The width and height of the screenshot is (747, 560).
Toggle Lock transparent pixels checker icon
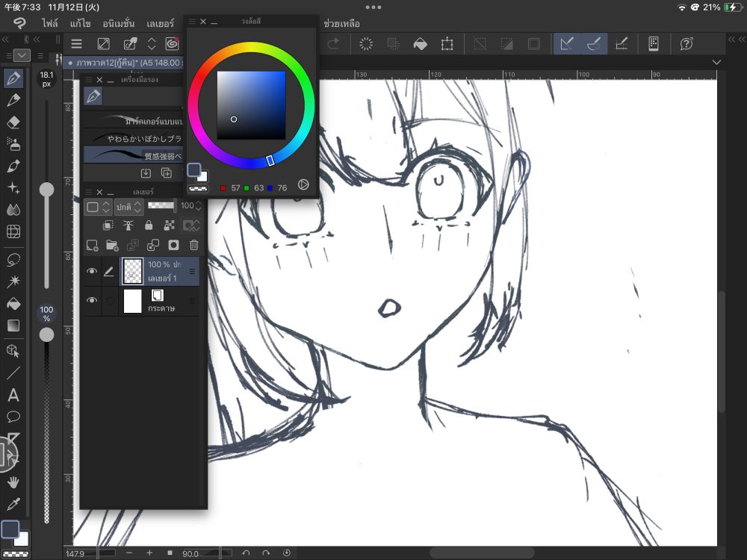(169, 225)
